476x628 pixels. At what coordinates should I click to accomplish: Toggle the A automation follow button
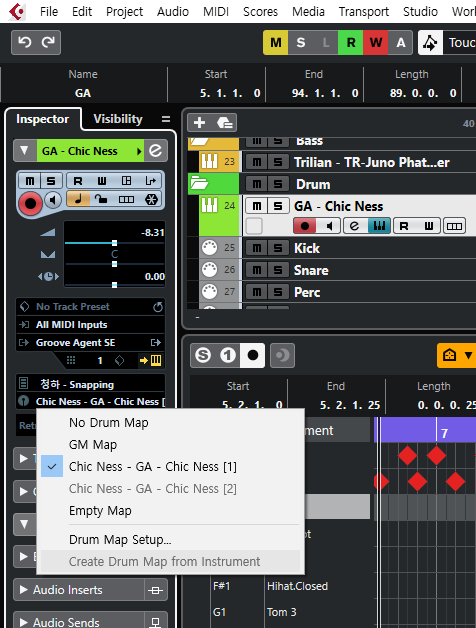400,42
